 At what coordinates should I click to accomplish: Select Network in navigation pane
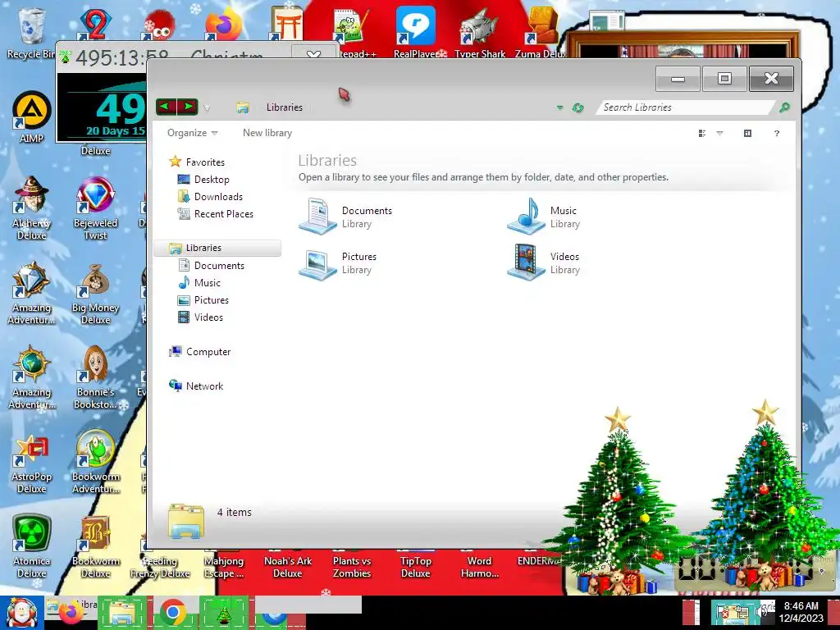(196, 386)
